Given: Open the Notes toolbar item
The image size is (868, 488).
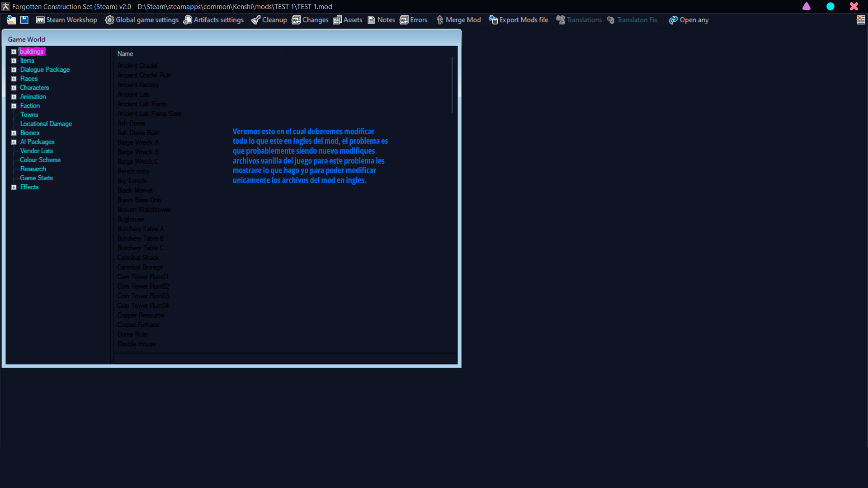Looking at the screenshot, I should 382,20.
